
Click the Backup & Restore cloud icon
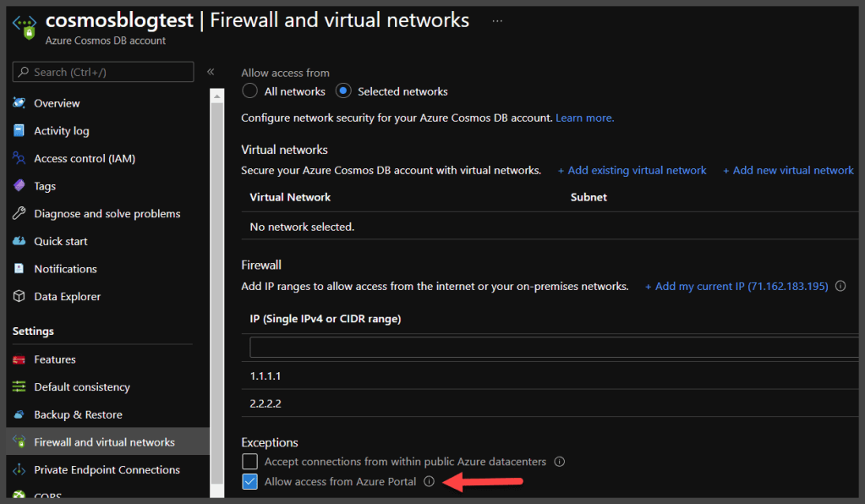[x=19, y=414]
